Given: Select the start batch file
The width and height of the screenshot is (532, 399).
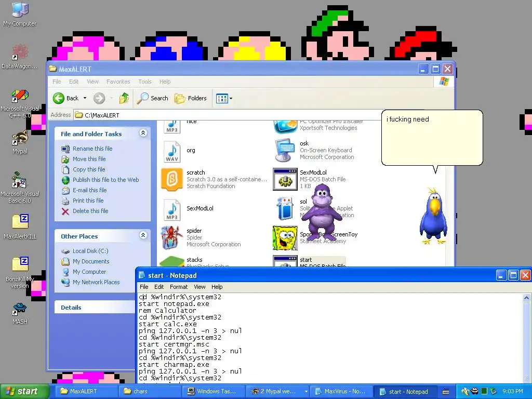Looking at the screenshot, I should pyautogui.click(x=310, y=261).
